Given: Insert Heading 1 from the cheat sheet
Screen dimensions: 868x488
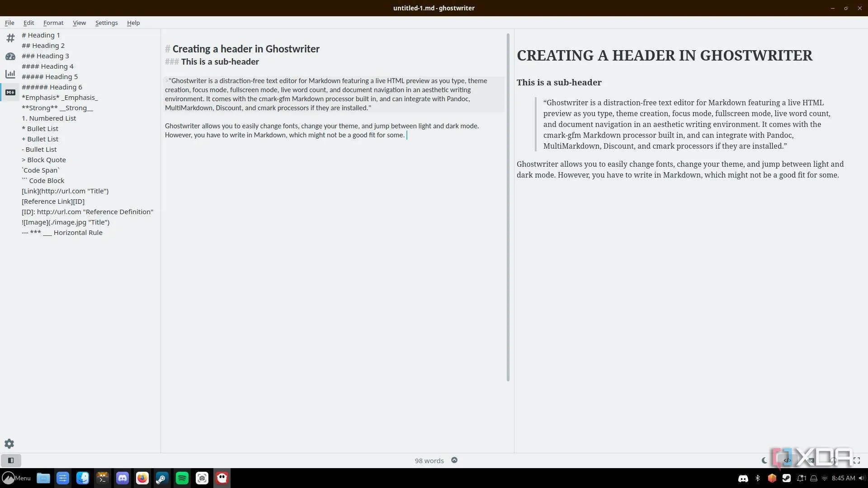Looking at the screenshot, I should click(x=40, y=35).
